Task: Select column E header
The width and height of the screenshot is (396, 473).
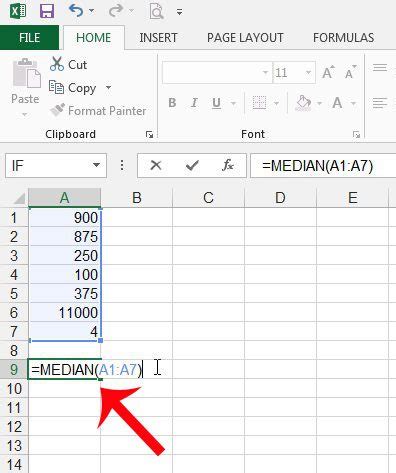Action: 352,198
